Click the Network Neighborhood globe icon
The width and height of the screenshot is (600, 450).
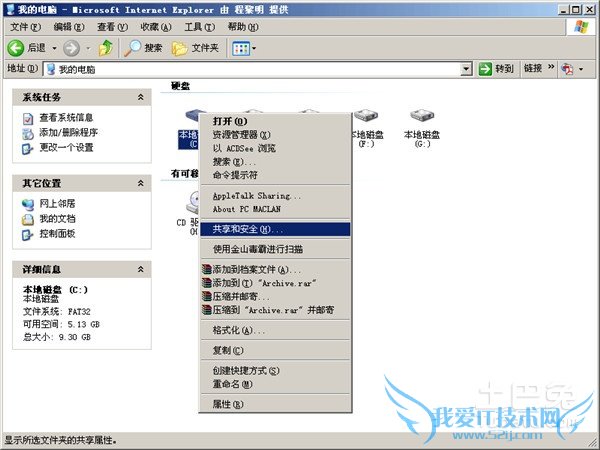(28, 205)
